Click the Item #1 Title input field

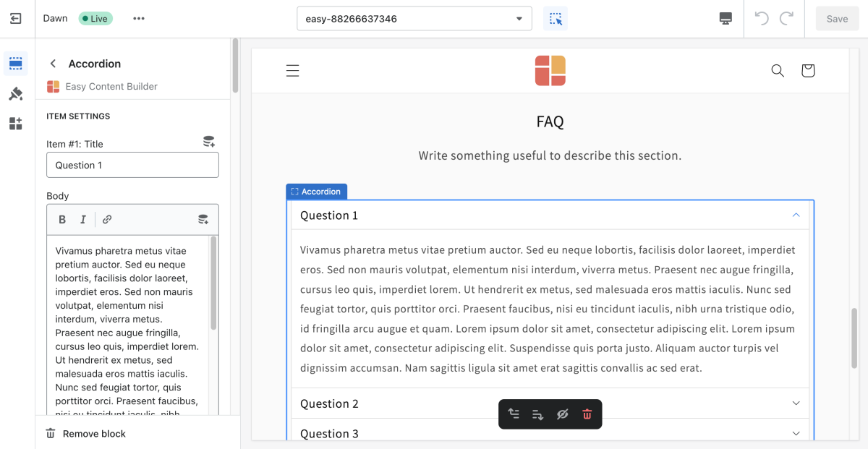(132, 165)
